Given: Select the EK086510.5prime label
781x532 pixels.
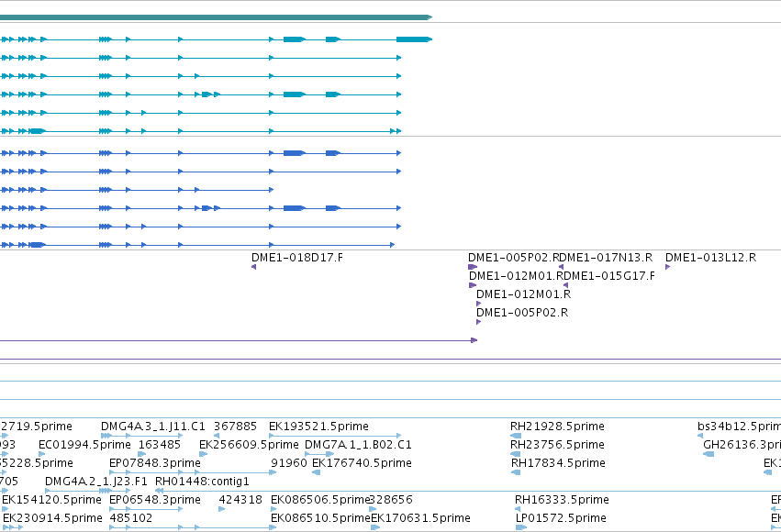Looking at the screenshot, I should tap(320, 518).
